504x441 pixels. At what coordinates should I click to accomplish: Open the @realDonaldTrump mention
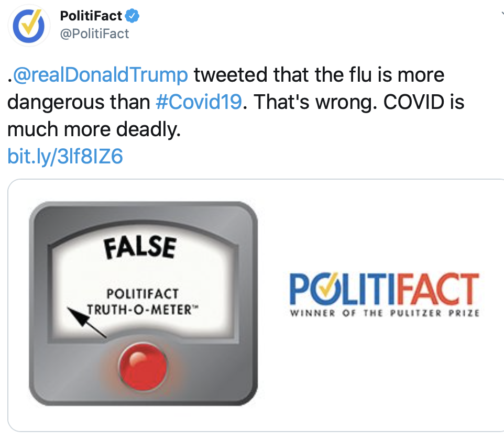click(100, 75)
